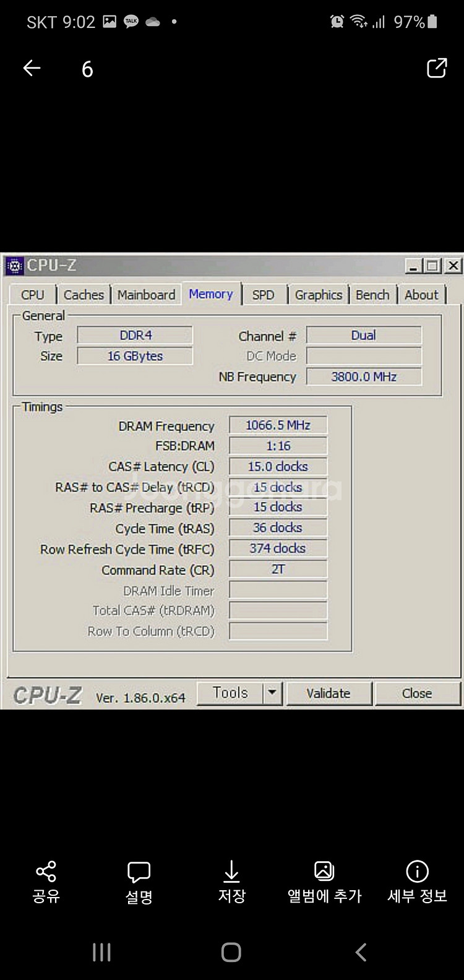Click the 1066.5 MHz DRAM Frequency value
This screenshot has height=980, width=464.
(x=278, y=425)
